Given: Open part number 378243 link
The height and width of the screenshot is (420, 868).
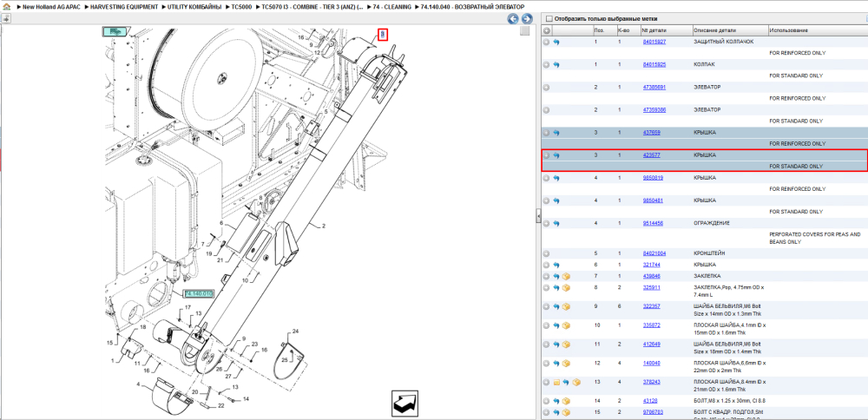Looking at the screenshot, I should click(651, 382).
